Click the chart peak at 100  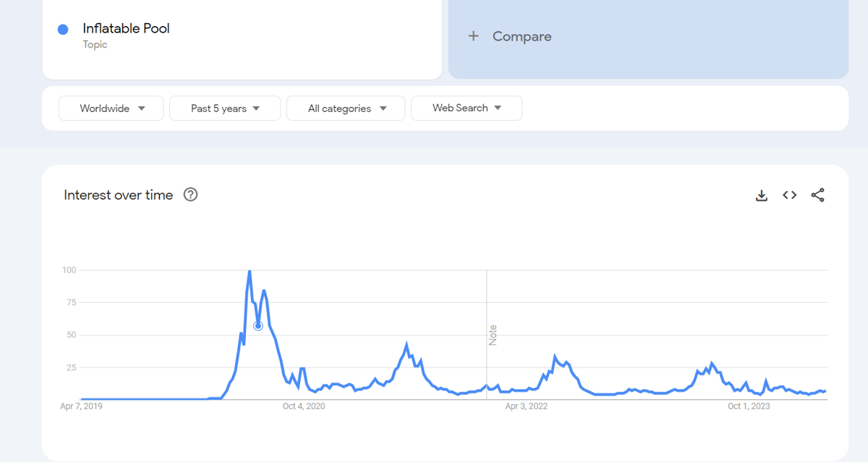250,271
